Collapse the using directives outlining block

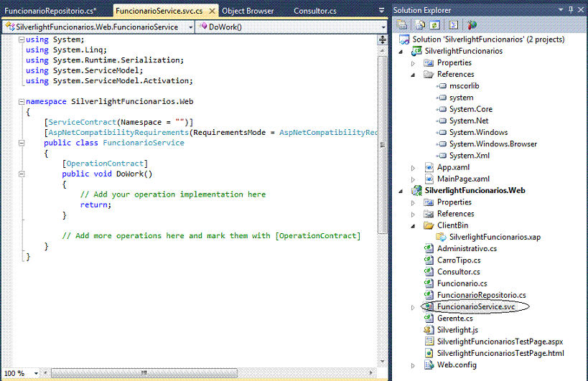coord(22,39)
